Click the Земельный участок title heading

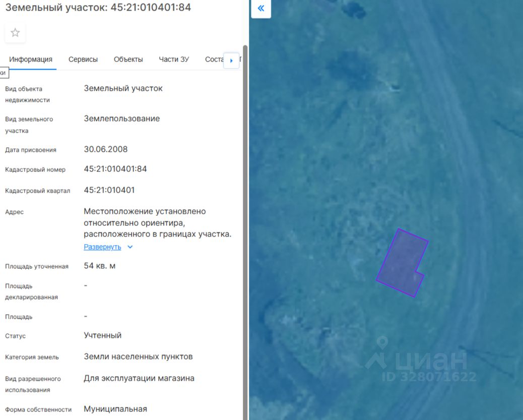pyautogui.click(x=98, y=8)
